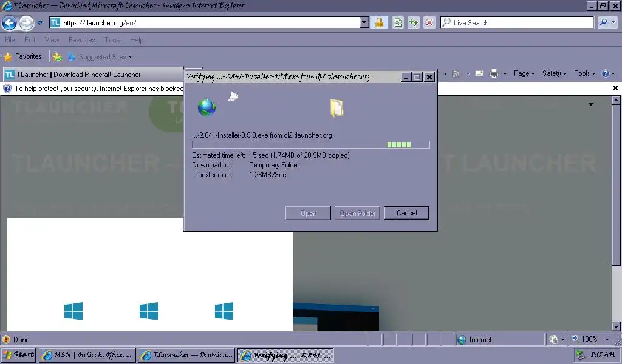622x364 pixels.
Task: Open the Tools command bar menu
Action: click(584, 73)
